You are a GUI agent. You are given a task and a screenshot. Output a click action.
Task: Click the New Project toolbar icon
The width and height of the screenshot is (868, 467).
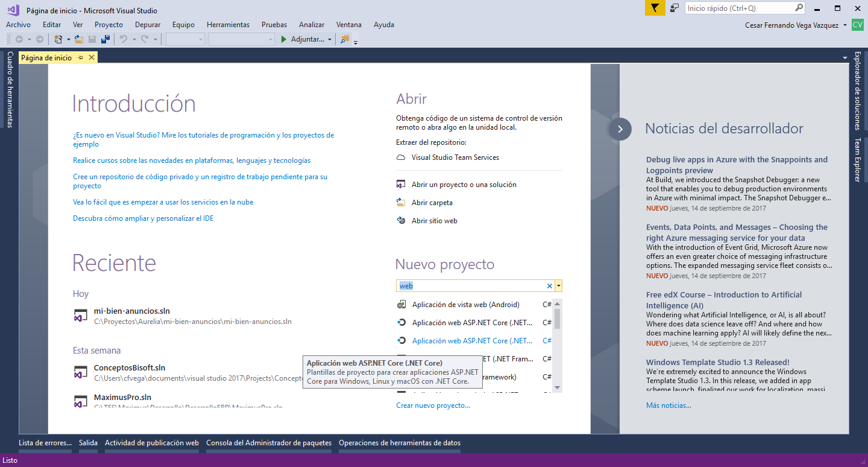pyautogui.click(x=58, y=39)
